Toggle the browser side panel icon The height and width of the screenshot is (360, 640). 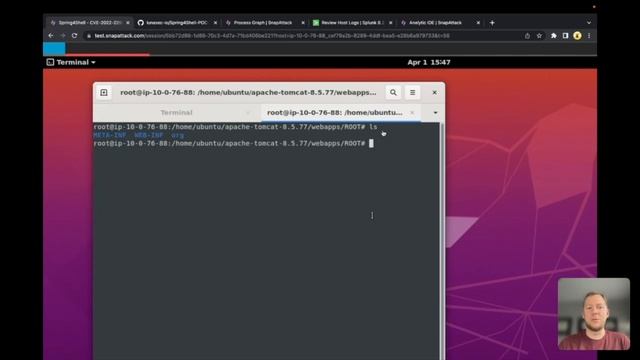pos(565,36)
